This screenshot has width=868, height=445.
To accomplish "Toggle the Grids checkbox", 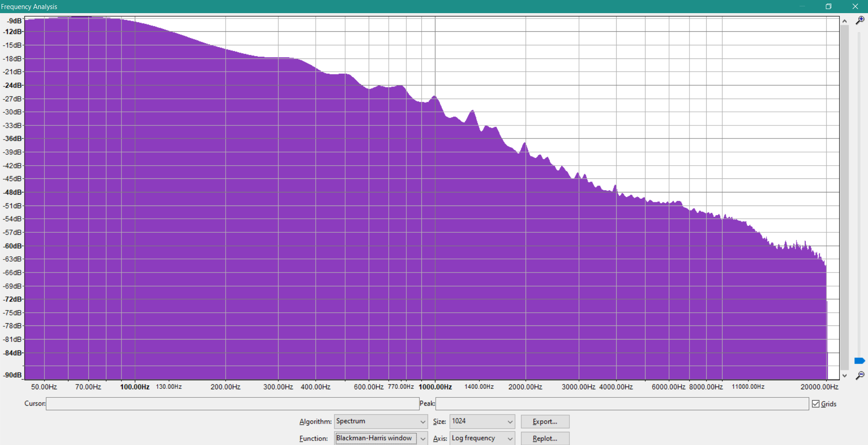I will 816,404.
